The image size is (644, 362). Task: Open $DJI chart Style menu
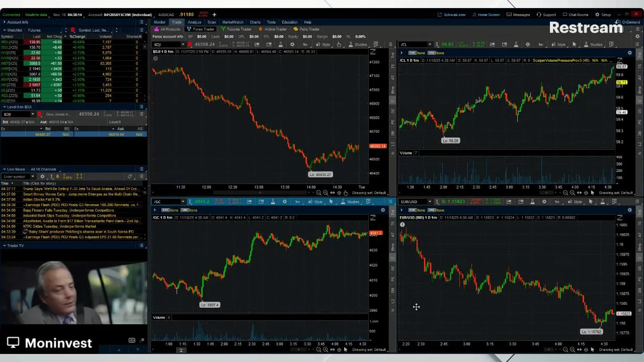click(x=323, y=44)
